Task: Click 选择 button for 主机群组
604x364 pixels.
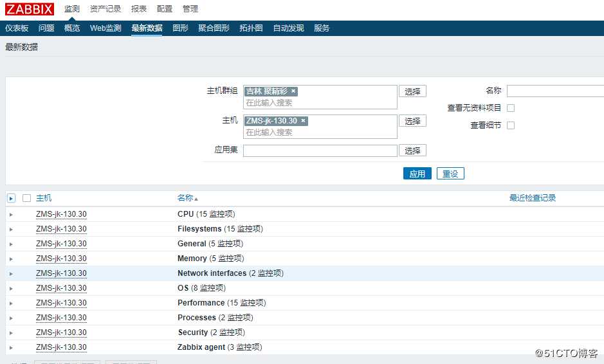Action: [412, 91]
